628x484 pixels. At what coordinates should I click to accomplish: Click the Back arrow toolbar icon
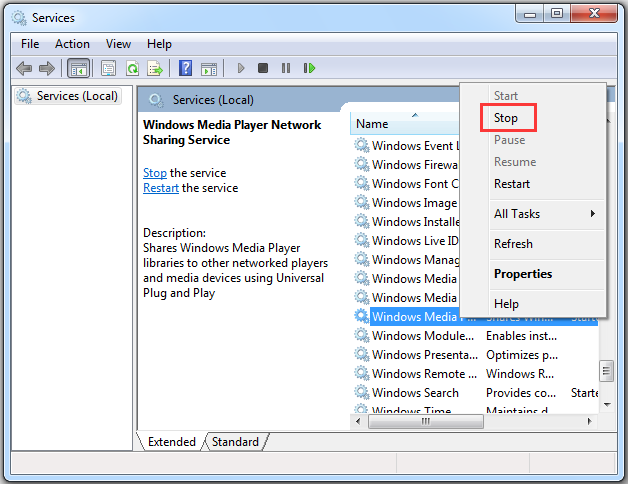pos(24,68)
